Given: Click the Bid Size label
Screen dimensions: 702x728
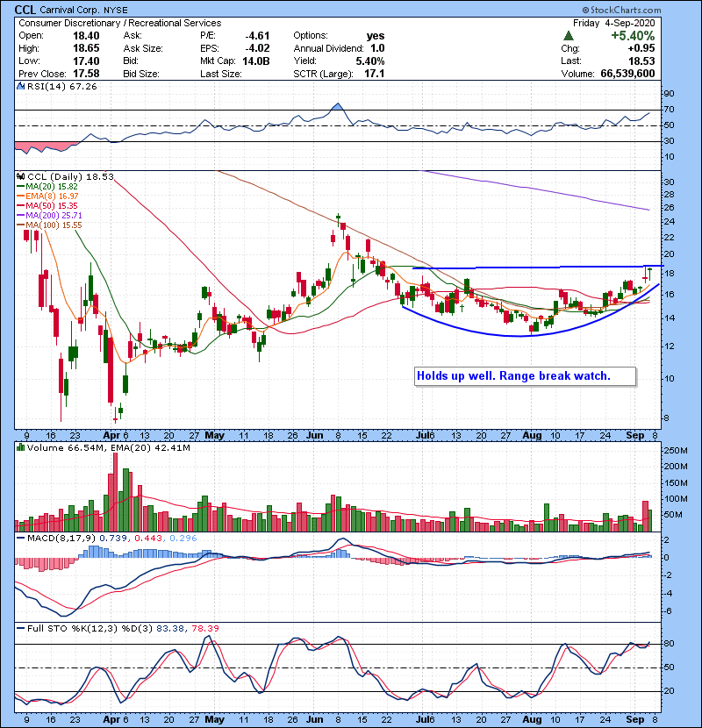Looking at the screenshot, I should pos(141,74).
